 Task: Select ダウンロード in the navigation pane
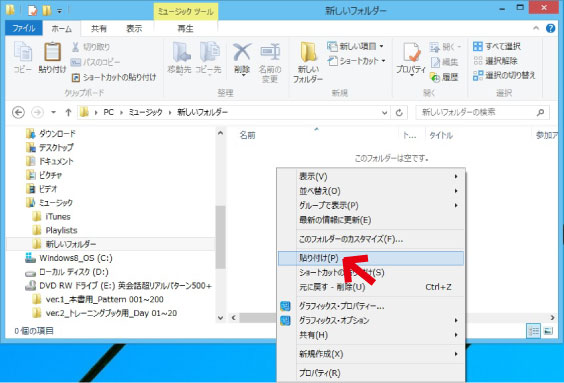point(51,134)
